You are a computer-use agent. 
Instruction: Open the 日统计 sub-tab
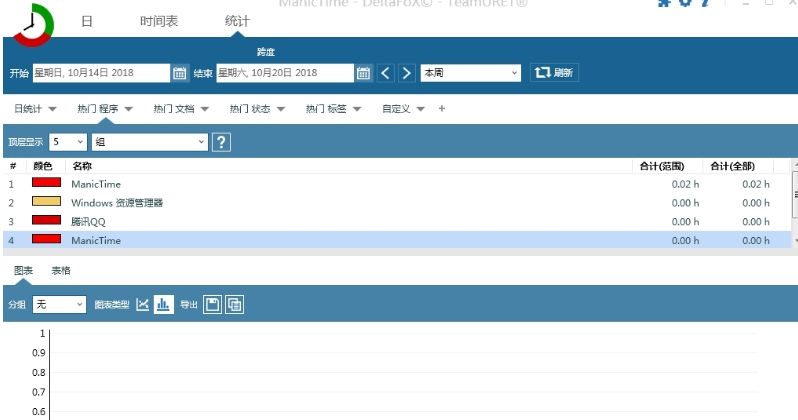(27, 108)
